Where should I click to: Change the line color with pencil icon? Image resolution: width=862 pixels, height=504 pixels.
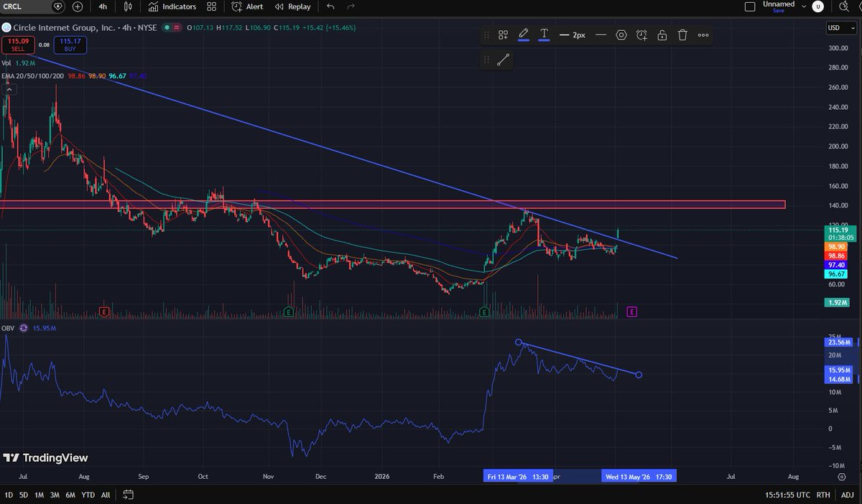coord(523,34)
